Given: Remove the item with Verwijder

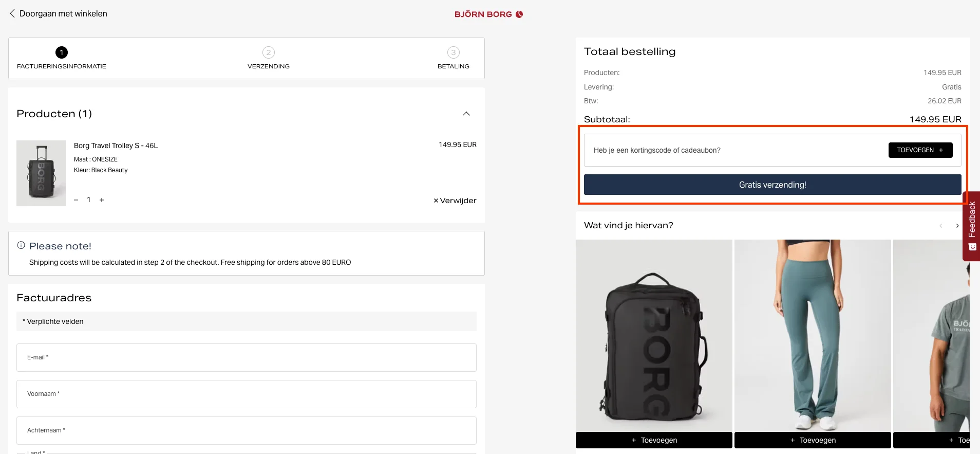Looking at the screenshot, I should coord(455,201).
